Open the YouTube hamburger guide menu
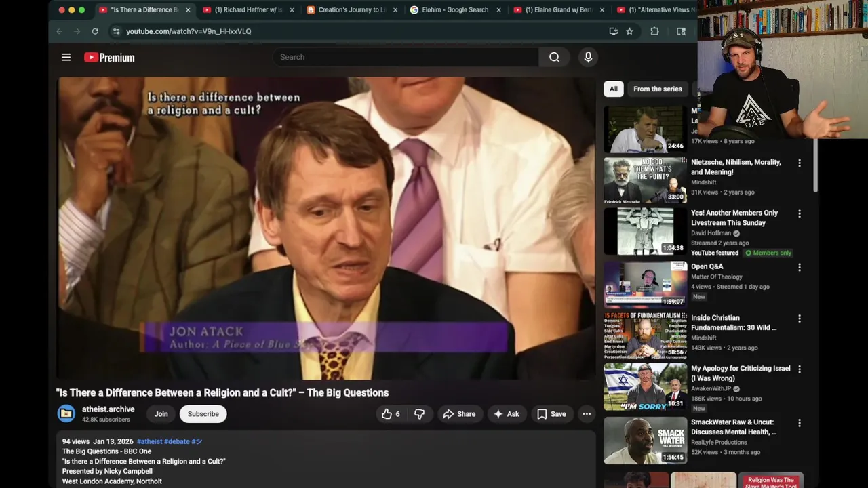The image size is (868, 488). coord(66,58)
